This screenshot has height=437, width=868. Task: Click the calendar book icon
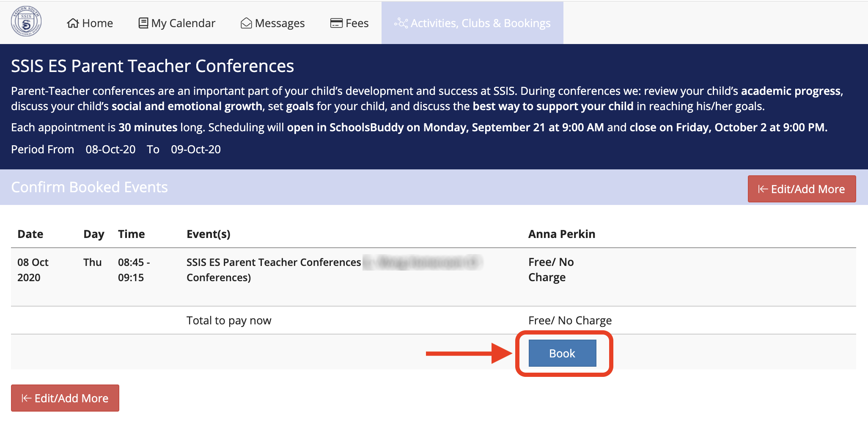(143, 23)
